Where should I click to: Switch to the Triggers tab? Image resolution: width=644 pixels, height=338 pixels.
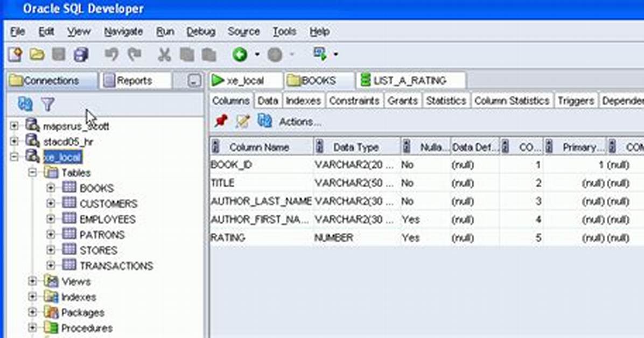576,101
